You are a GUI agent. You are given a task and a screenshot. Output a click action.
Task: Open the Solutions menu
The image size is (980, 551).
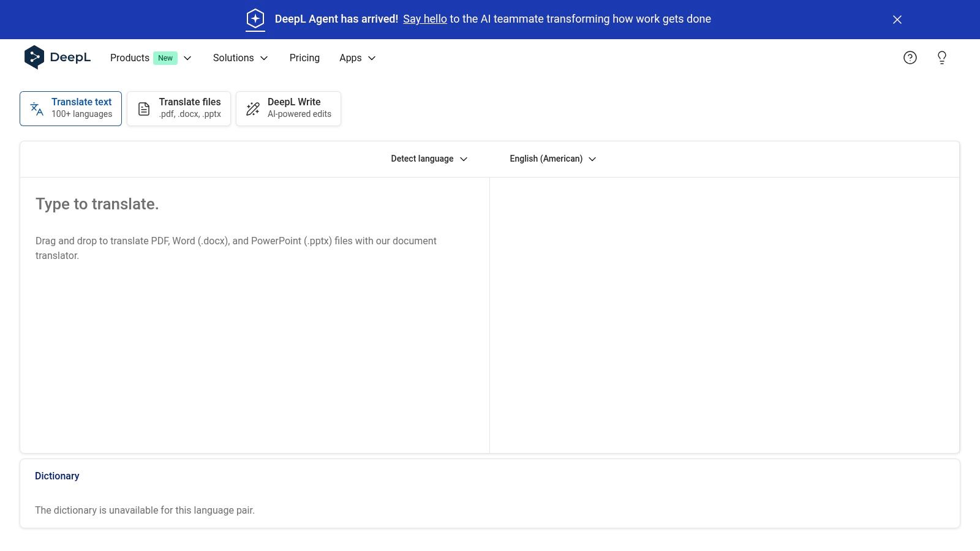(240, 58)
